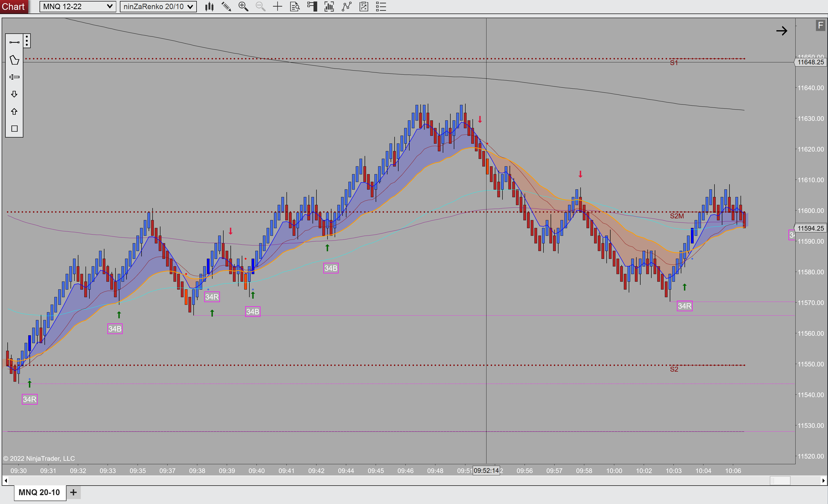Click the S2M pivot label
Viewport: 828px width, 504px height.
[677, 216]
